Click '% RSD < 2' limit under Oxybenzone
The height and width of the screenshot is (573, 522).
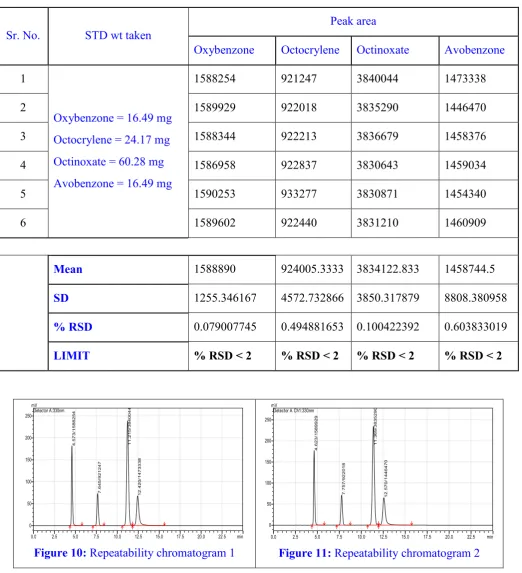click(223, 356)
